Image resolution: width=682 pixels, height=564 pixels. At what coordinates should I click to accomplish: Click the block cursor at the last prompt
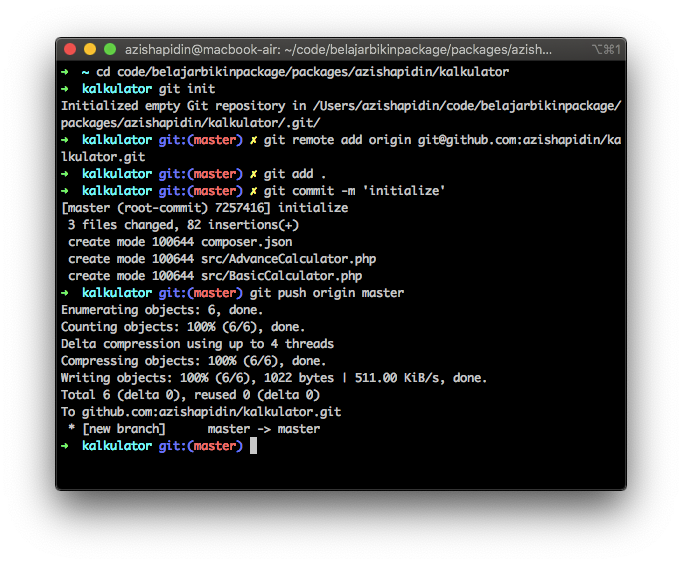pos(254,446)
